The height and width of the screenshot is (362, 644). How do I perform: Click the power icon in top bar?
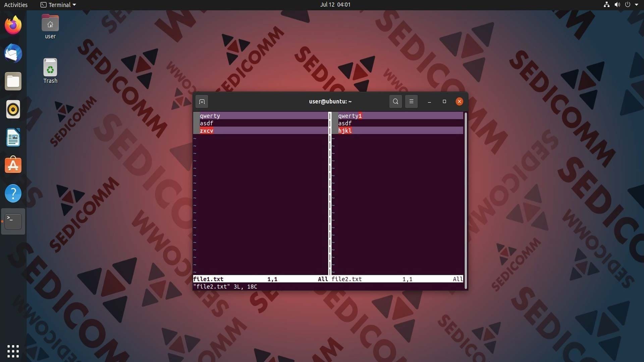coord(628,5)
